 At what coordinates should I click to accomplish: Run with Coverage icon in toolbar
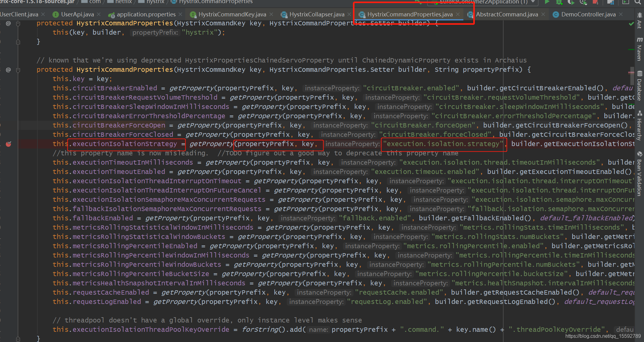(571, 2)
